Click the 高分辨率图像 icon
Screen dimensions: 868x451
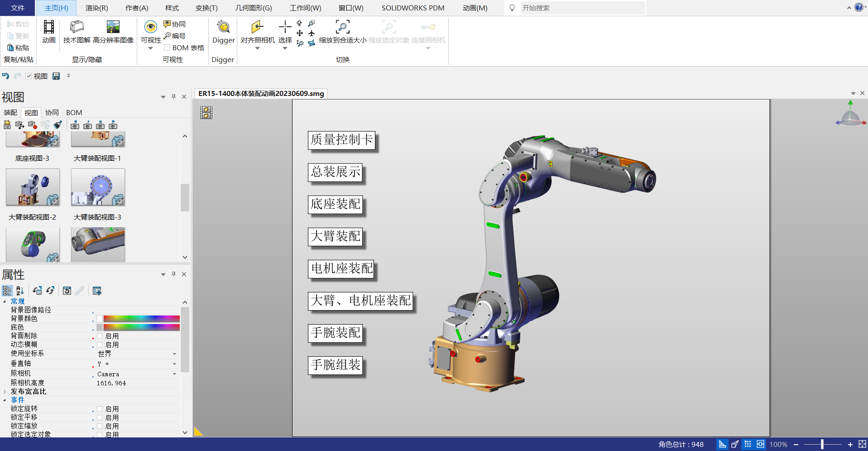point(113,28)
